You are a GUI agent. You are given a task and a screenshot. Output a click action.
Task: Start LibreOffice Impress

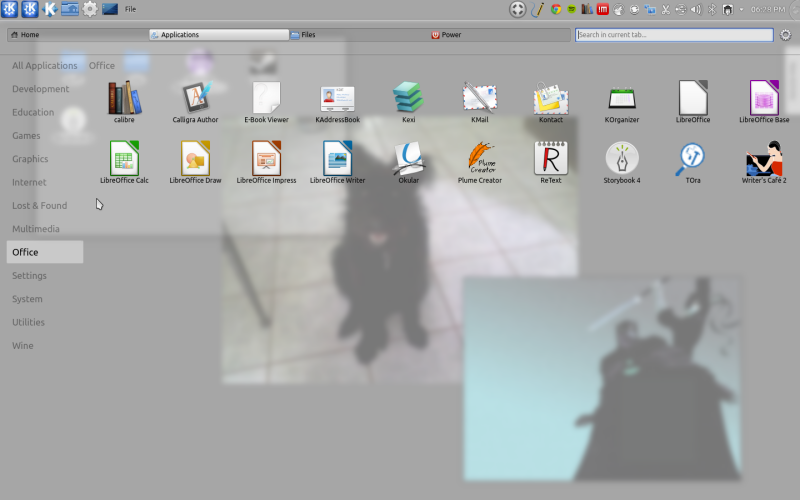[x=266, y=162]
